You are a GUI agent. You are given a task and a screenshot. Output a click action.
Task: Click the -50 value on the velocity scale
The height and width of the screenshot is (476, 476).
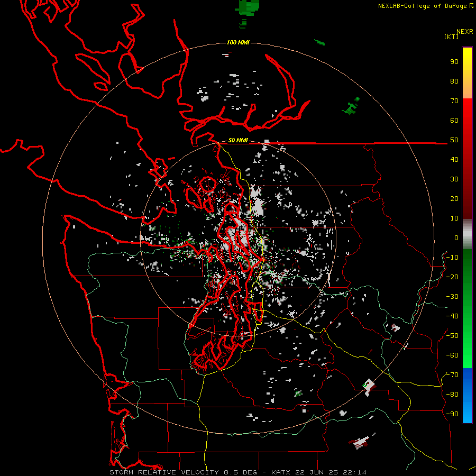pyautogui.click(x=452, y=336)
